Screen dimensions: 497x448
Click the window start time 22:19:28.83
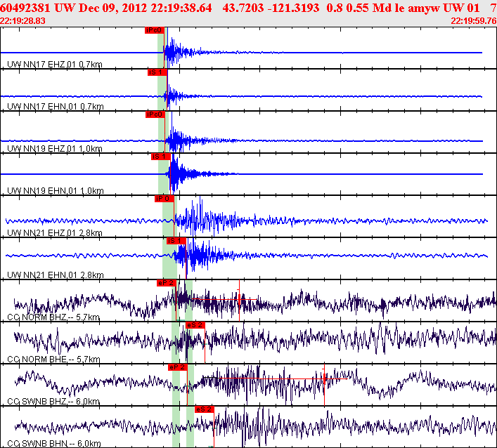(x=22, y=21)
